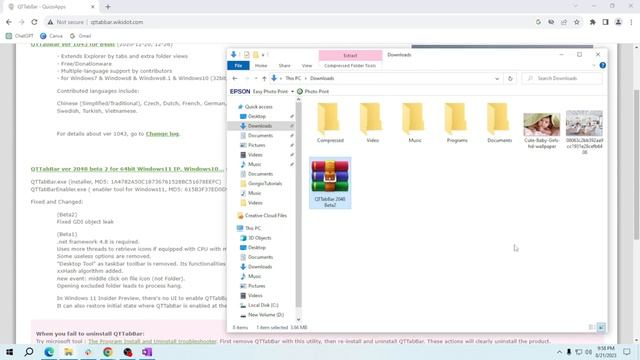Open the File tab in Explorer ribbon
Screen dimensions: 640x360
pyautogui.click(x=238, y=65)
